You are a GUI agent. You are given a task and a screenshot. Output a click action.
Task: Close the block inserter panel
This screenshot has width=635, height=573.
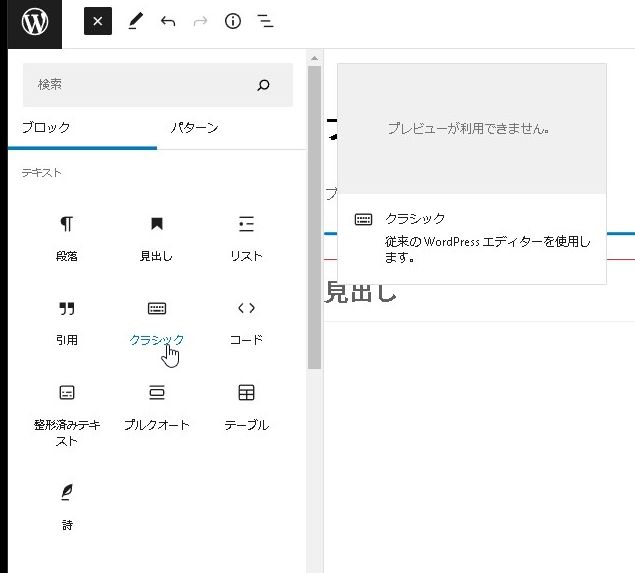point(97,22)
